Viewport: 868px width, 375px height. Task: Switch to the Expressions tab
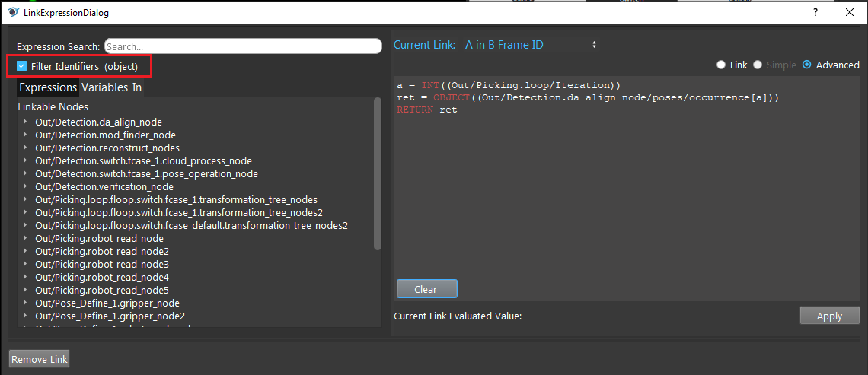[x=48, y=87]
